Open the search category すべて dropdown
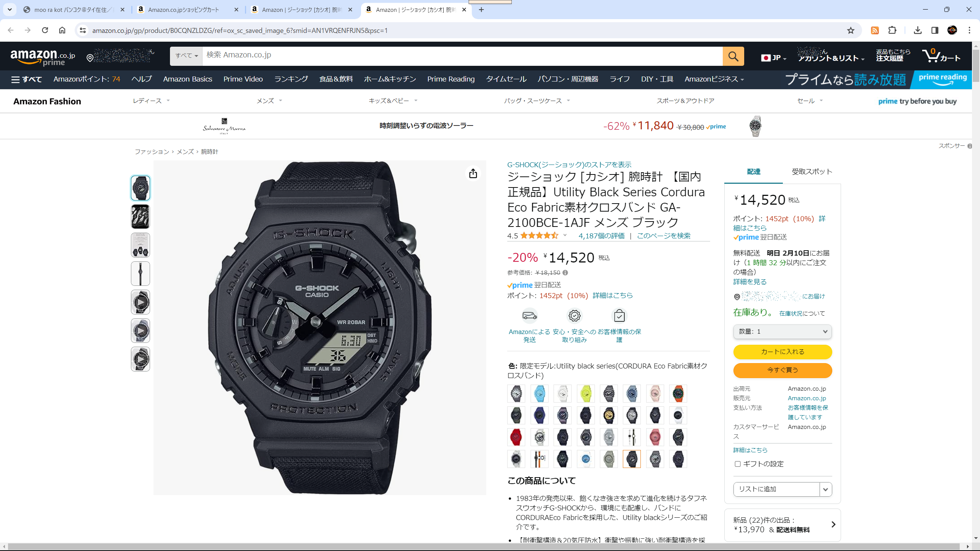 click(x=186, y=56)
